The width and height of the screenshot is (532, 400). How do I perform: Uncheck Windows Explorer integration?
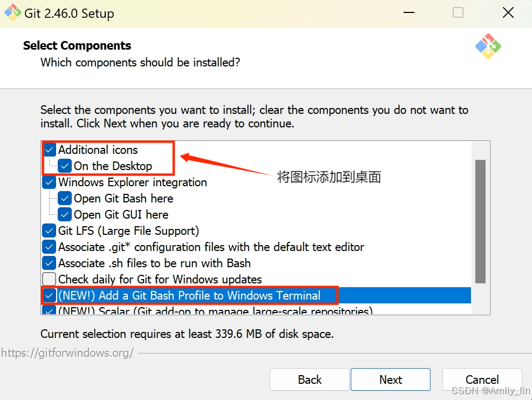pos(49,182)
